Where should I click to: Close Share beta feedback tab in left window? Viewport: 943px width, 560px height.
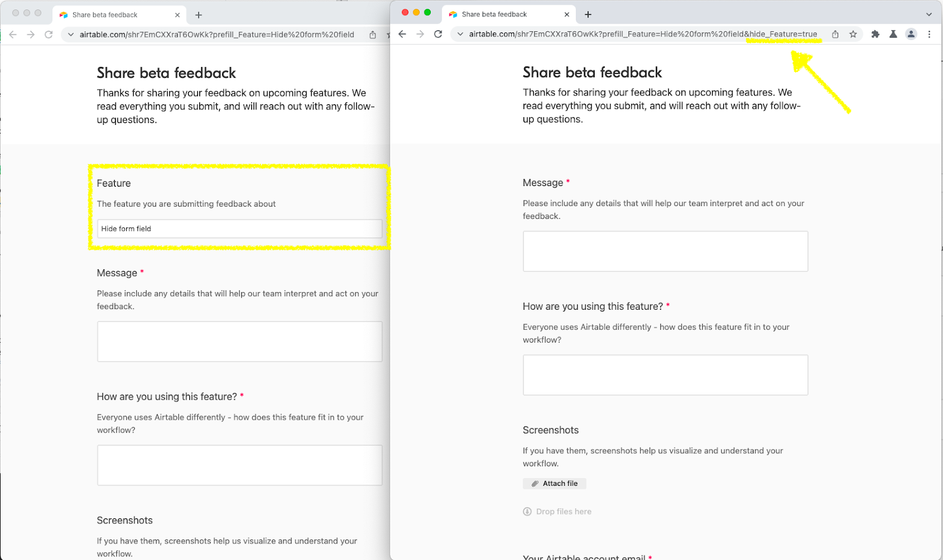177,15
